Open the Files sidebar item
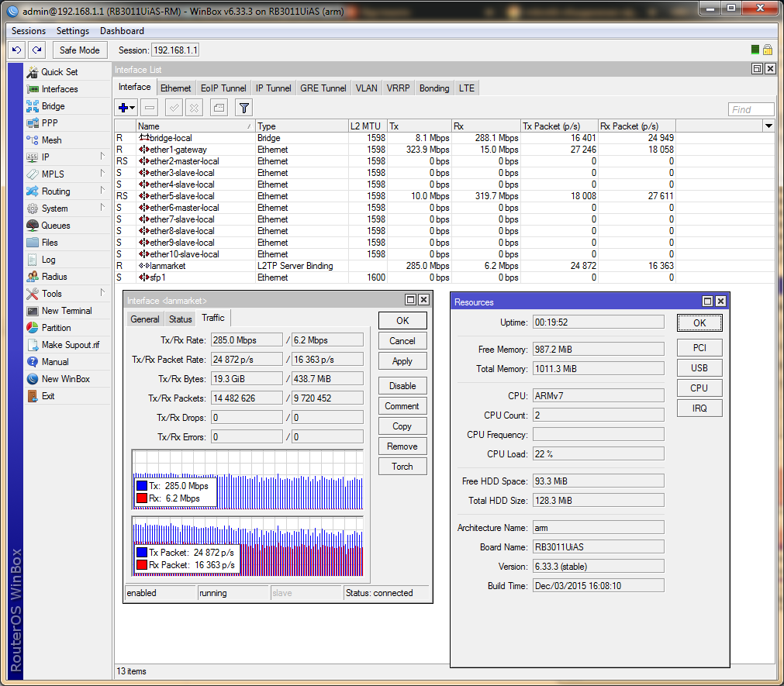784x686 pixels. (50, 243)
